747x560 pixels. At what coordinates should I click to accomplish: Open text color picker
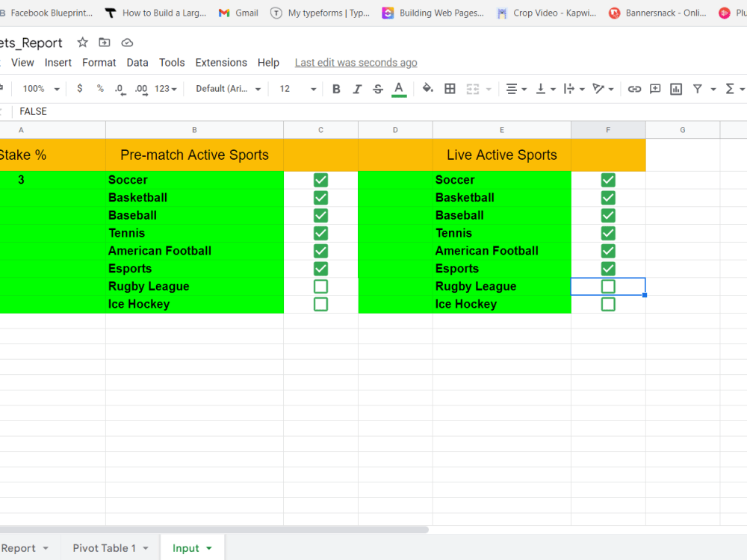[399, 89]
